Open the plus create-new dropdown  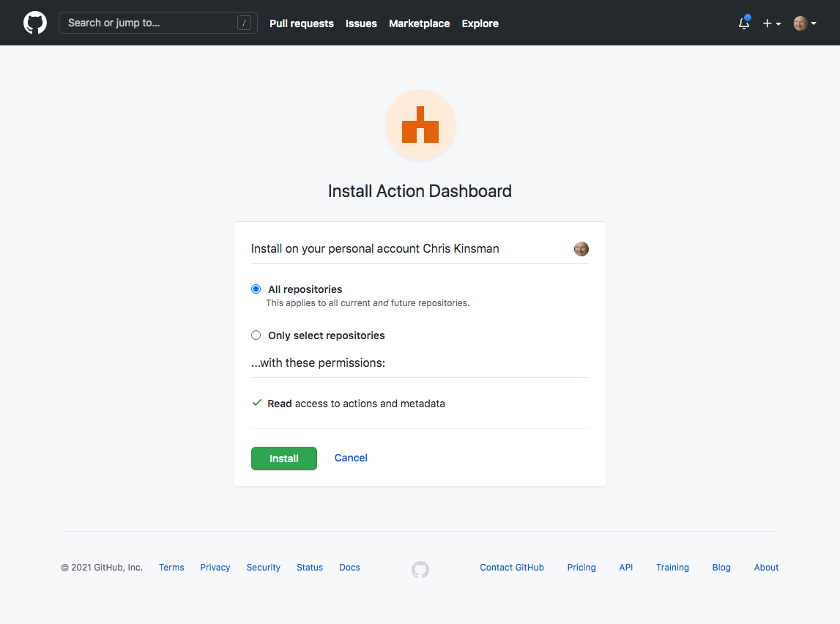click(771, 23)
